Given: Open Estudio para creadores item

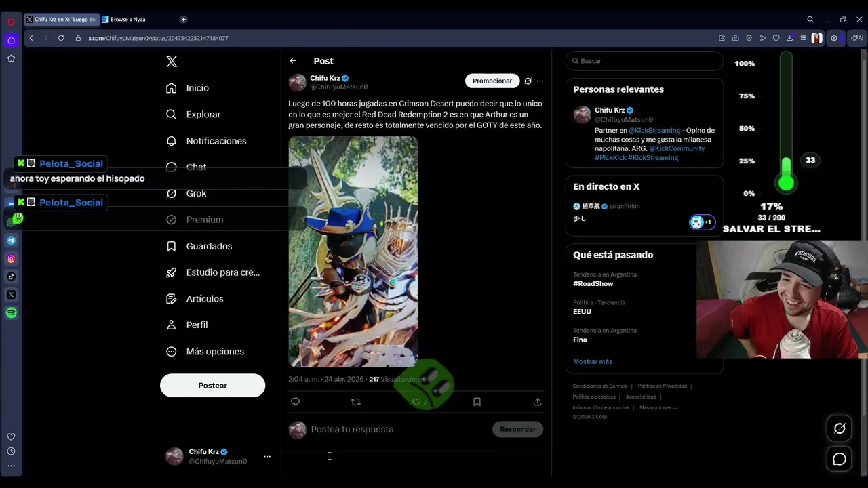Looking at the screenshot, I should 214,272.
